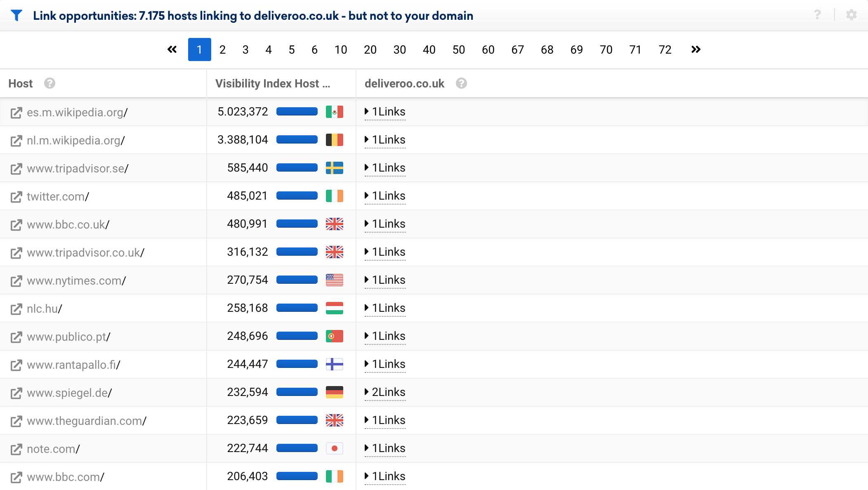Click help icon next to deliveroo.co.uk header
868x490 pixels.
coord(461,83)
